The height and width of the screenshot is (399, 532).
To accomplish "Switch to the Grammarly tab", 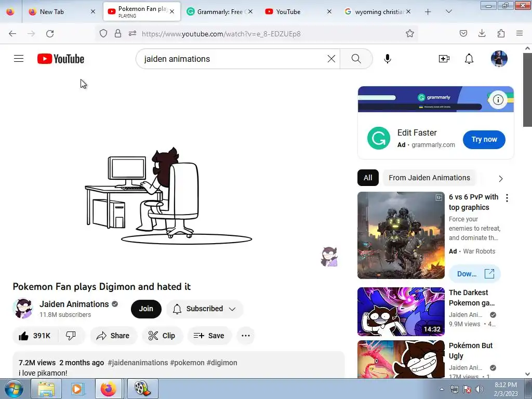I will 220,12.
